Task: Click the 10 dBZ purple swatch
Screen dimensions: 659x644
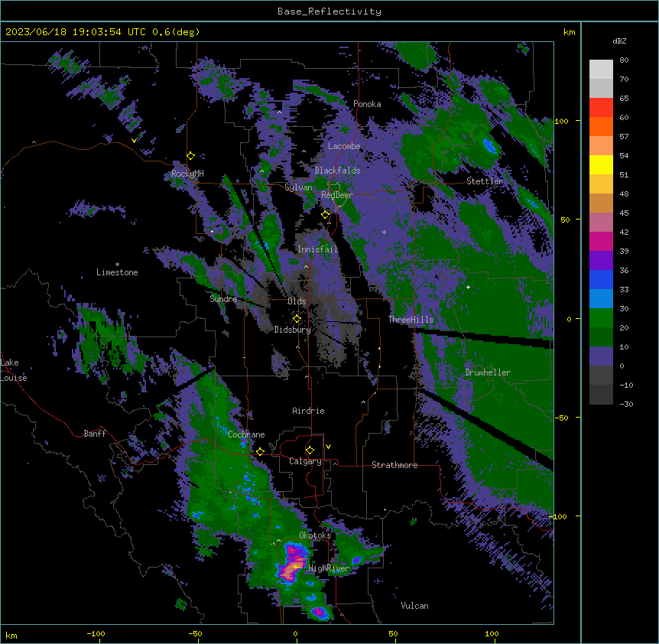Action: tap(601, 356)
